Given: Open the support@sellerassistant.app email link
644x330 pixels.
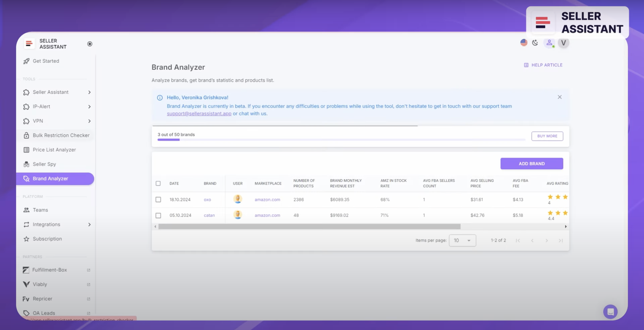Looking at the screenshot, I should click(199, 114).
